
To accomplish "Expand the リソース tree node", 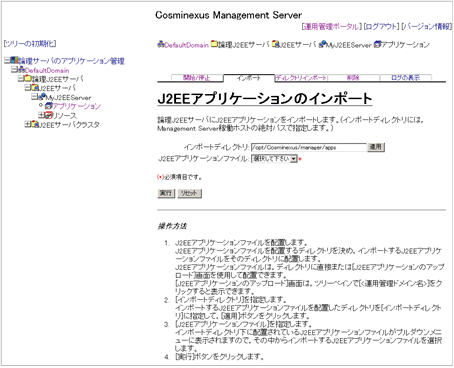I will click(x=41, y=115).
